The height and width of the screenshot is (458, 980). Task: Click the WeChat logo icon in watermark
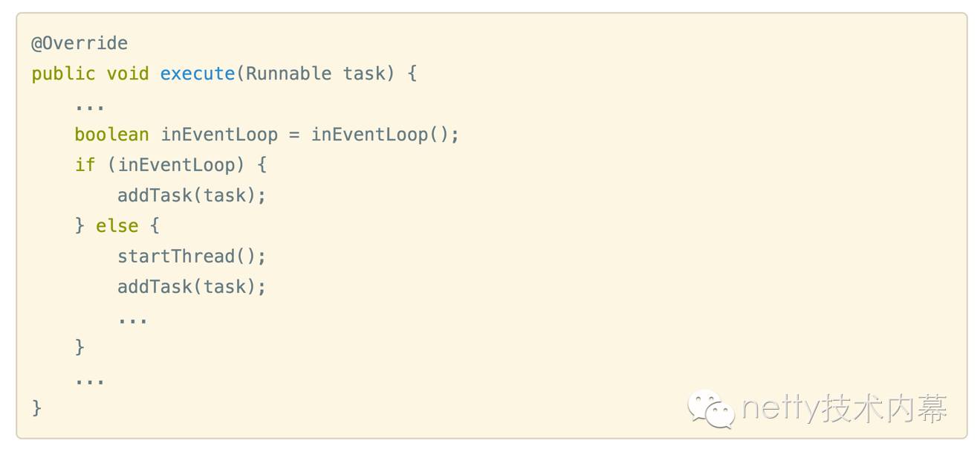711,409
